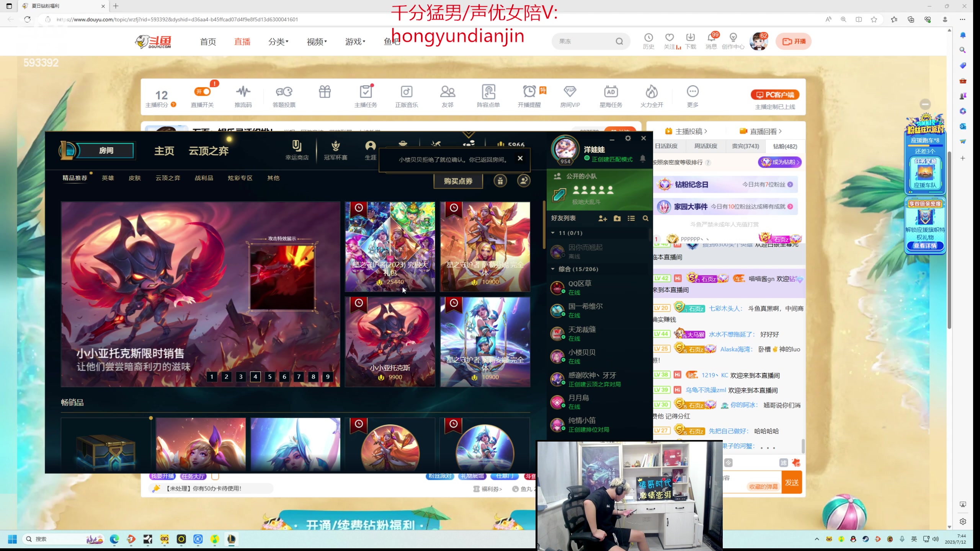Open the 视频 dropdown menu

click(x=317, y=41)
